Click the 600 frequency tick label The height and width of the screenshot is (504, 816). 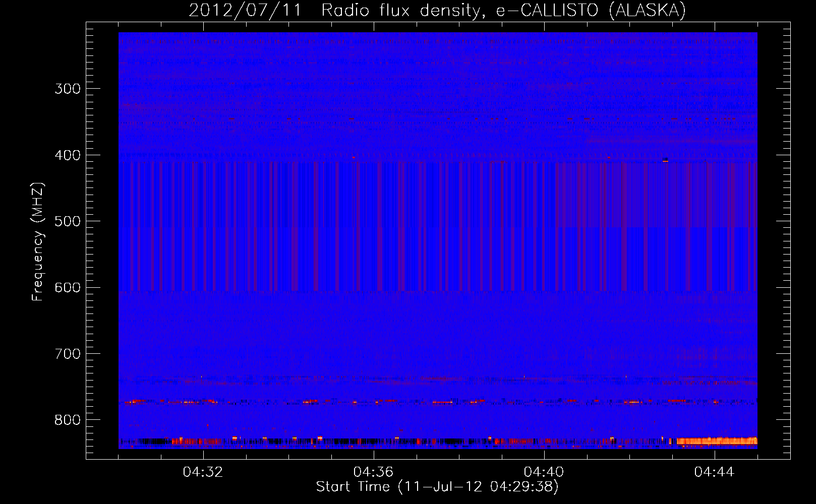[68, 288]
